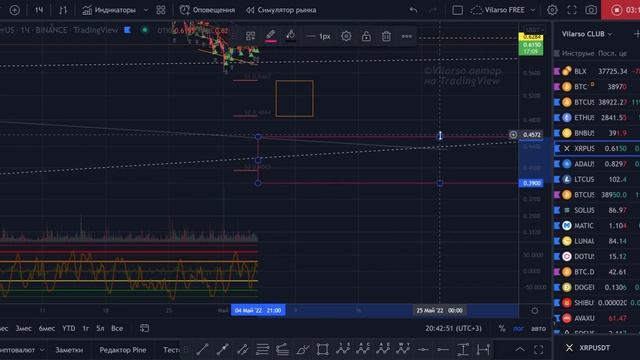Select SOLUS row in the watchlist

tap(597, 210)
